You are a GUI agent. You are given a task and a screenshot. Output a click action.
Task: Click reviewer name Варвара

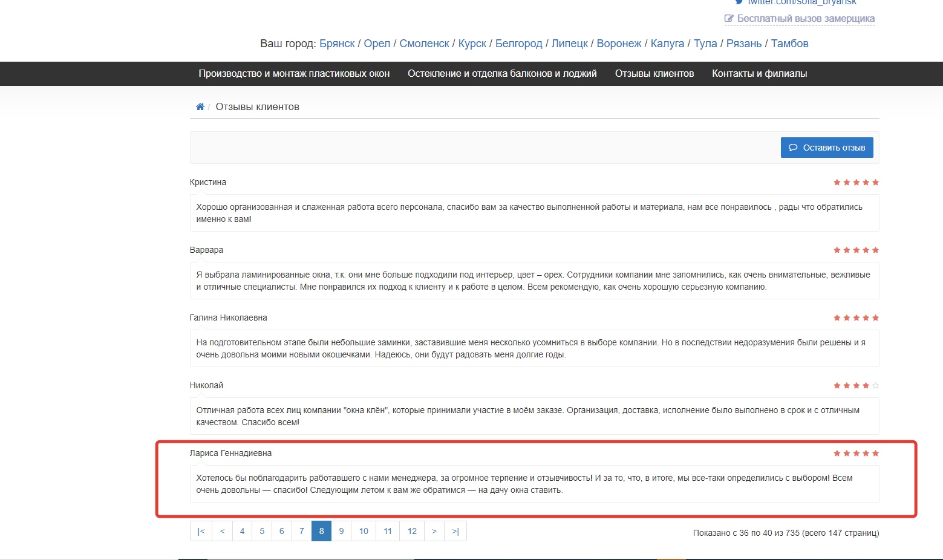point(206,250)
